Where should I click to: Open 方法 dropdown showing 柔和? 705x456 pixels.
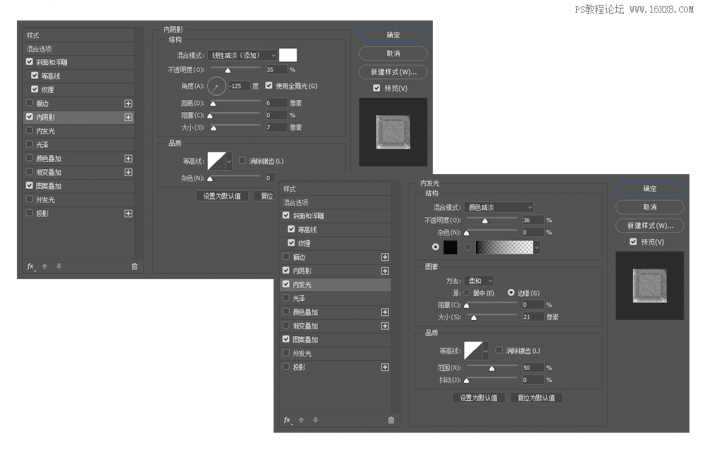click(480, 281)
